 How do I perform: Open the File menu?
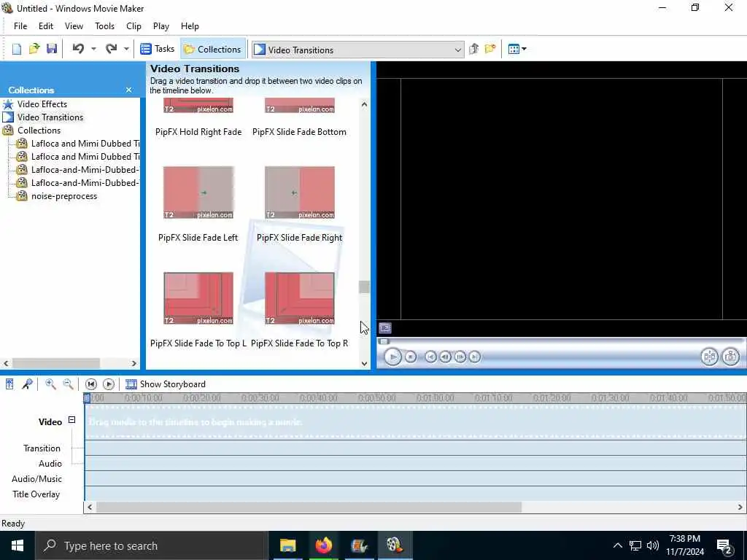click(20, 26)
